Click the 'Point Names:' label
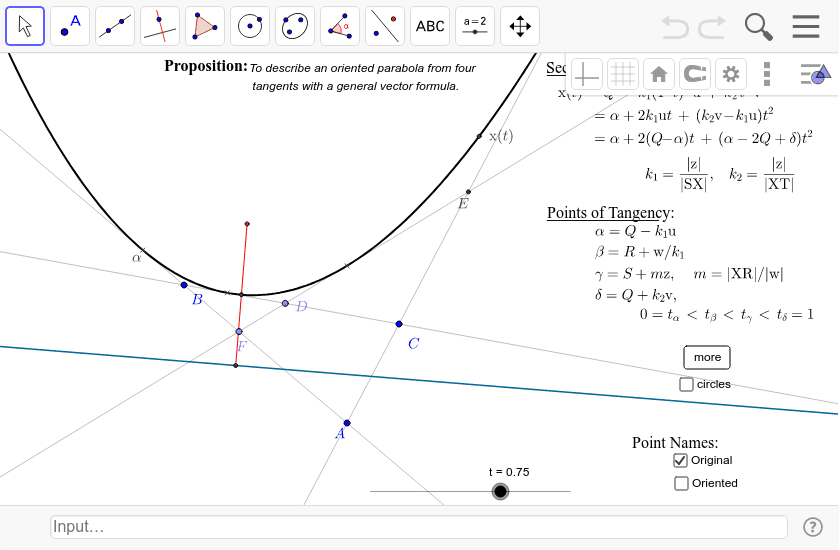 point(675,443)
